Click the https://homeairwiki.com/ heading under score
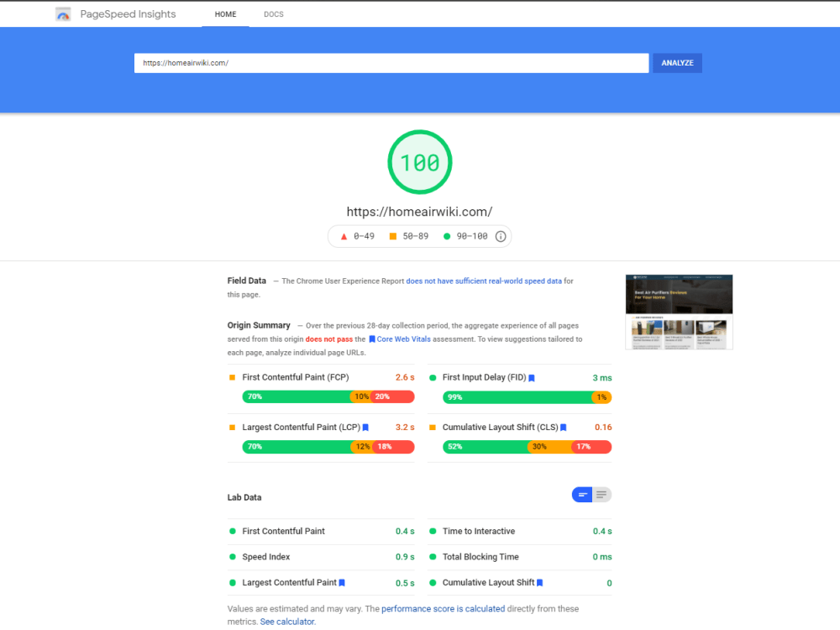Image resolution: width=840 pixels, height=630 pixels. click(419, 212)
